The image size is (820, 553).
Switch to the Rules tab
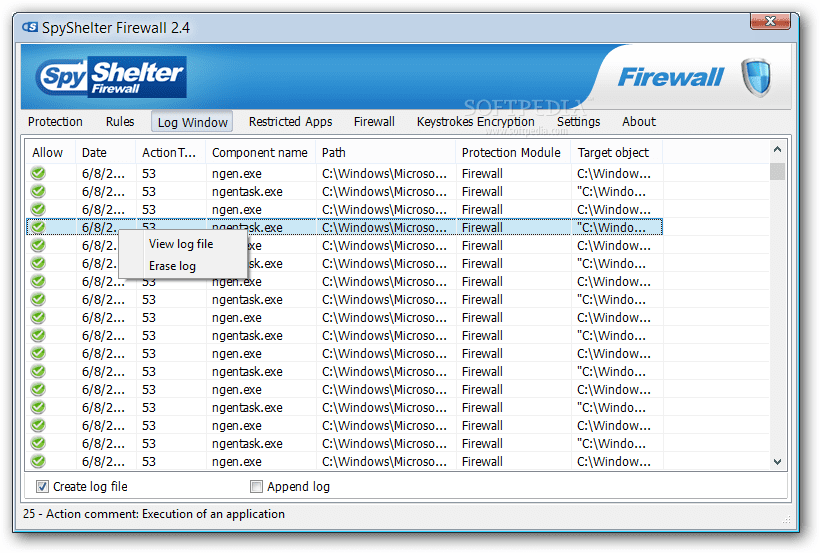click(x=120, y=122)
